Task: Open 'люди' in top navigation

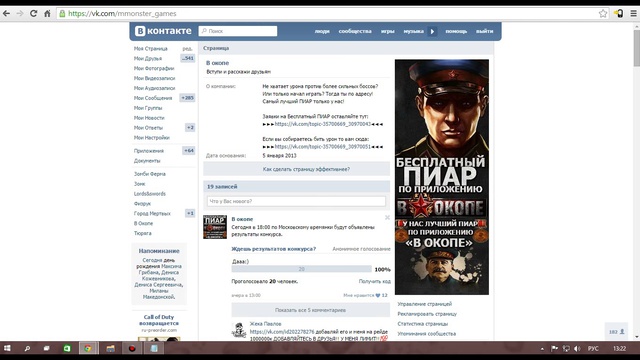Action: (322, 31)
